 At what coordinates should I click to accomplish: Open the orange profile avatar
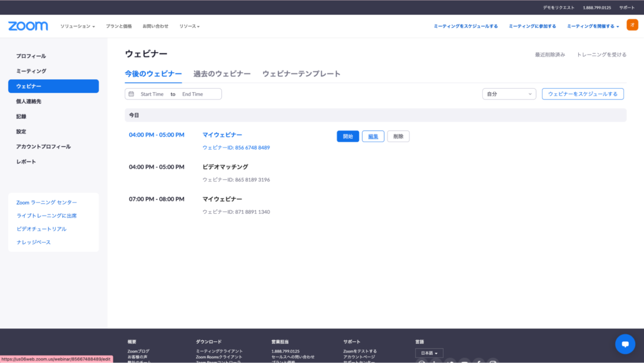[632, 25]
